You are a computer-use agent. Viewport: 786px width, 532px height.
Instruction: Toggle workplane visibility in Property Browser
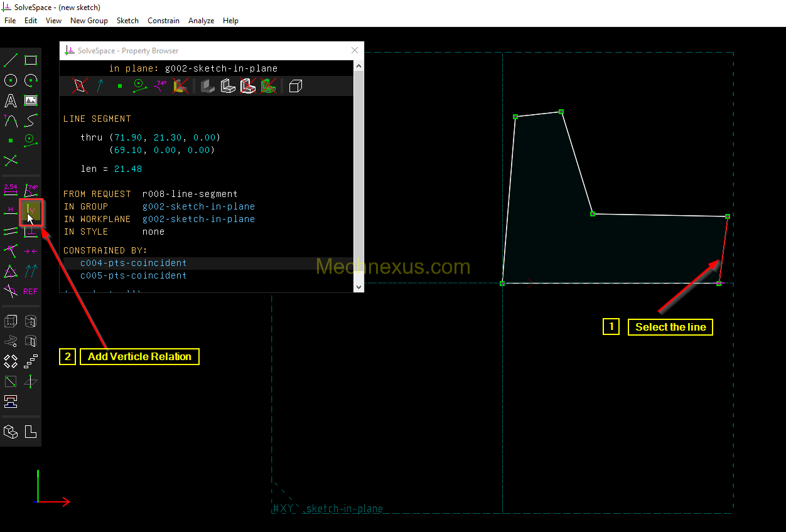[x=80, y=86]
